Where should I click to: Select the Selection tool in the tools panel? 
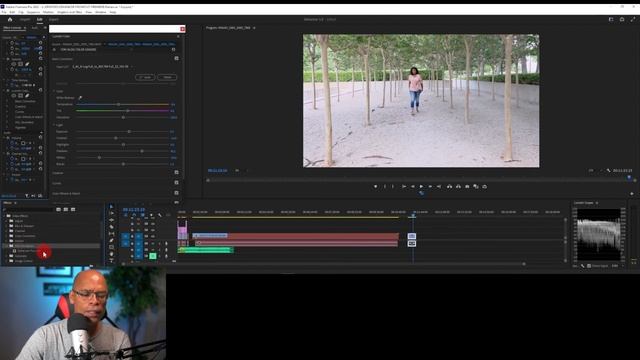pyautogui.click(x=111, y=207)
